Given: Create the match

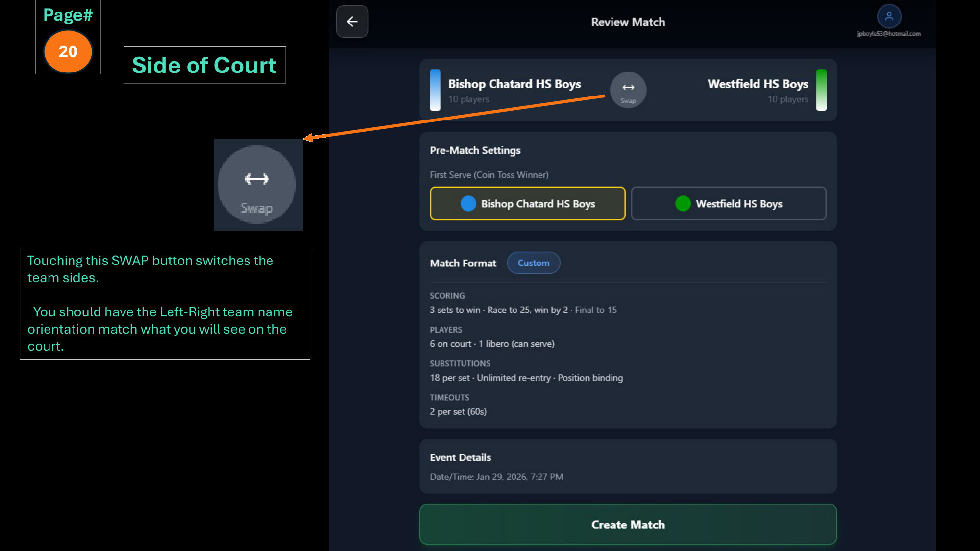Looking at the screenshot, I should pos(628,524).
